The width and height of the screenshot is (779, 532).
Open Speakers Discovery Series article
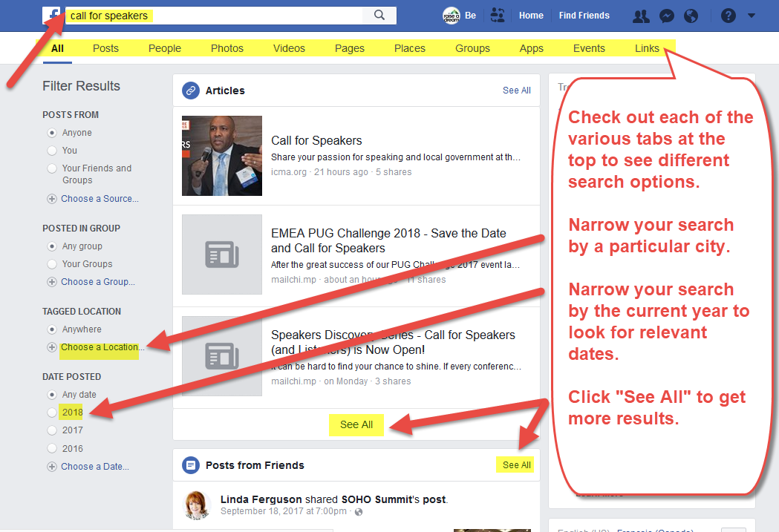pyautogui.click(x=393, y=343)
